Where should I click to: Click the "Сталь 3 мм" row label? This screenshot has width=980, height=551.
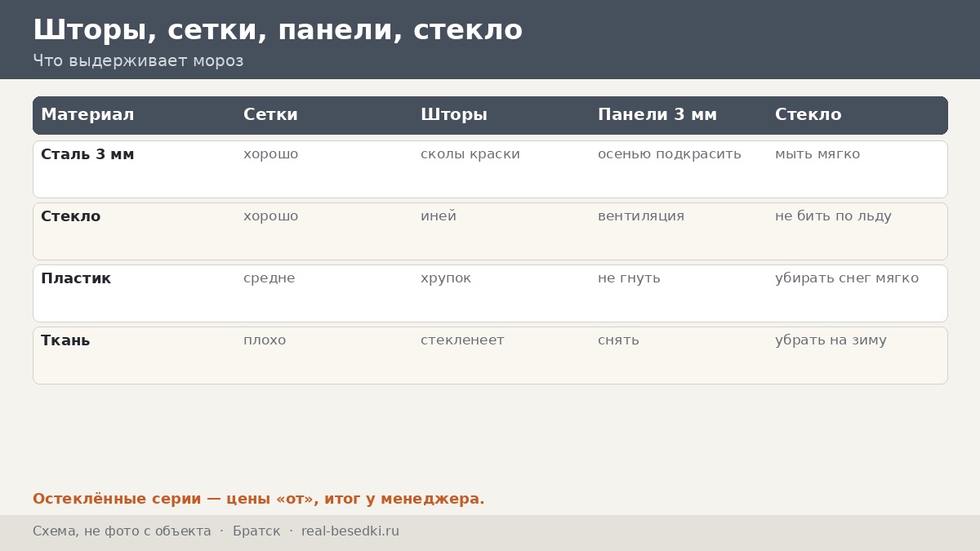click(87, 154)
